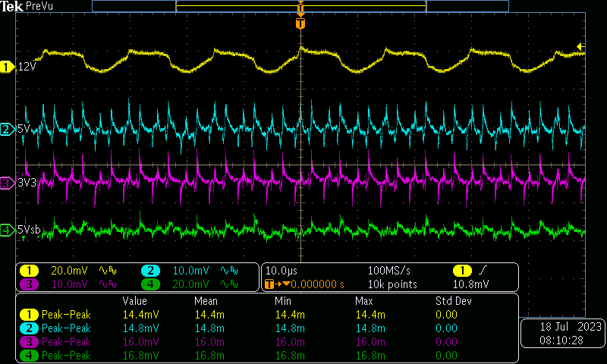This screenshot has width=607, height=364.
Task: Click channel 3 Peak-Peak value 16.0mV
Action: pyautogui.click(x=141, y=342)
